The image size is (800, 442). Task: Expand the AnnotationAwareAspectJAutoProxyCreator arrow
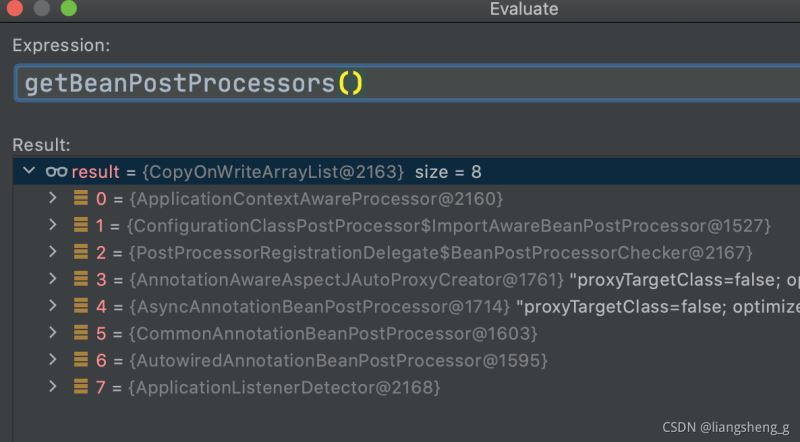point(53,279)
